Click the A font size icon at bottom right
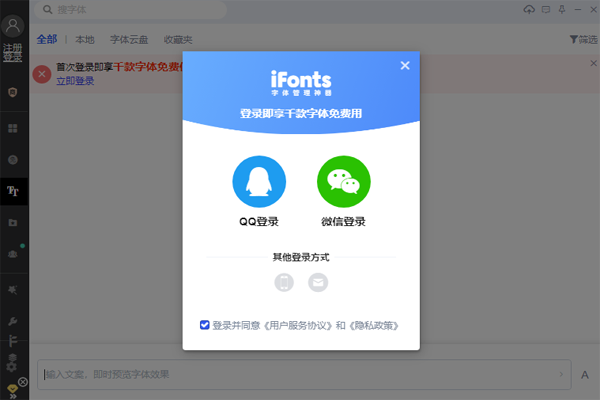 [585, 375]
